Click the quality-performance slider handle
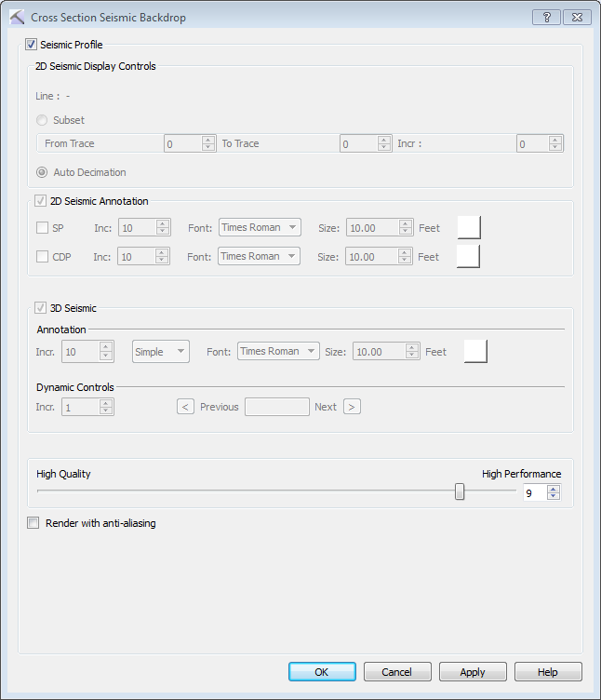The image size is (601, 700). pos(460,491)
